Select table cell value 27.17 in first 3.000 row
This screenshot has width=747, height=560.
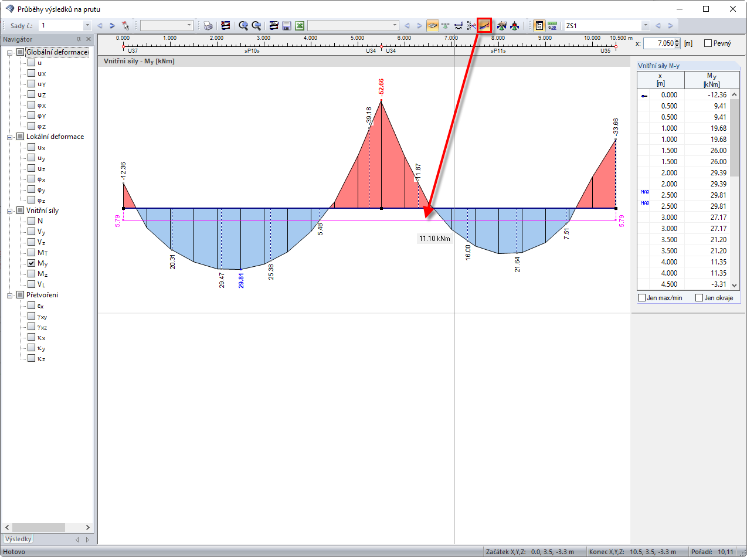pos(719,218)
